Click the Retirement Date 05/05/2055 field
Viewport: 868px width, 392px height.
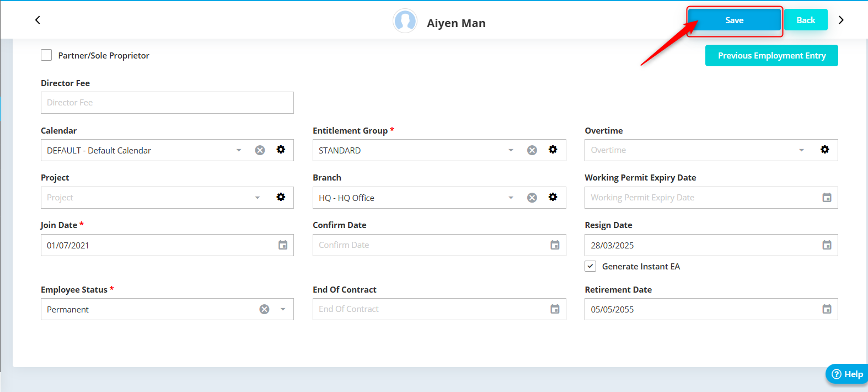click(711, 309)
